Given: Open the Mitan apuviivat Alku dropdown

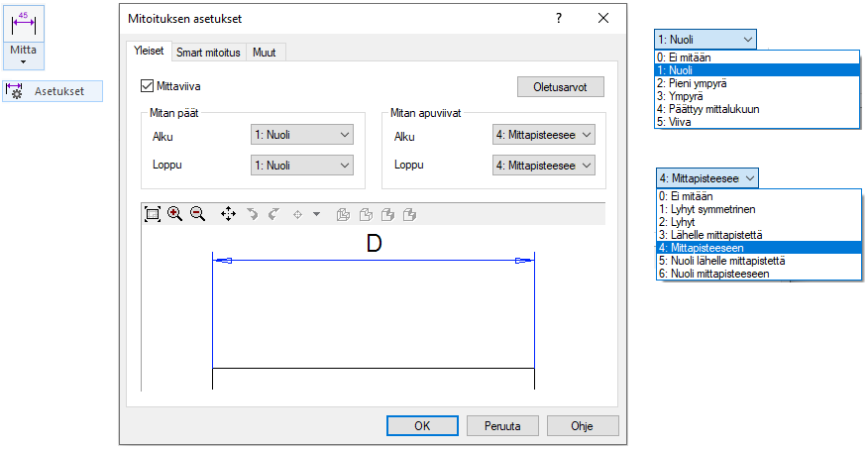Looking at the screenshot, I should [x=544, y=135].
